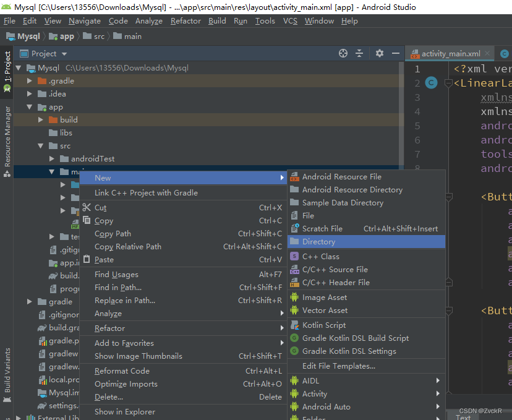Select Directory in the New submenu
Image resolution: width=512 pixels, height=420 pixels.
pos(366,242)
